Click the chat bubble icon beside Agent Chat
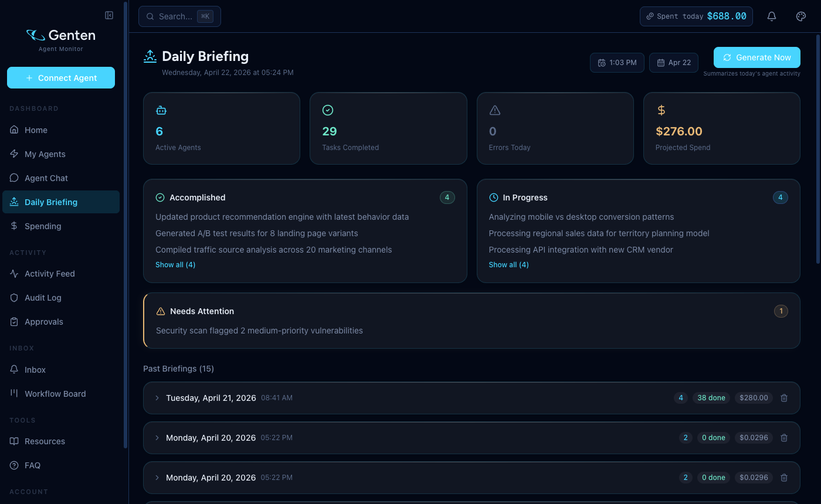The height and width of the screenshot is (504, 821). click(15, 178)
